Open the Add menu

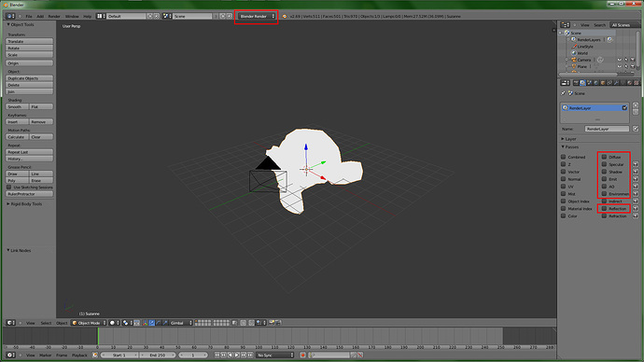point(40,17)
